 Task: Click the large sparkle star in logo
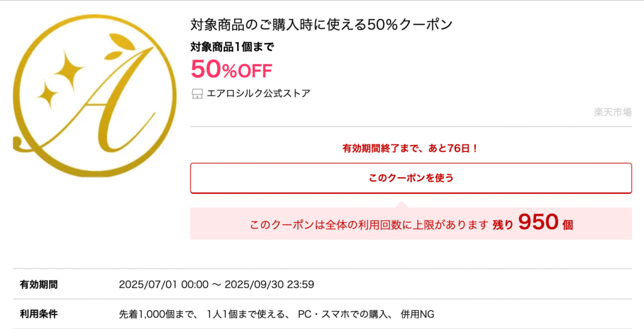click(x=68, y=69)
